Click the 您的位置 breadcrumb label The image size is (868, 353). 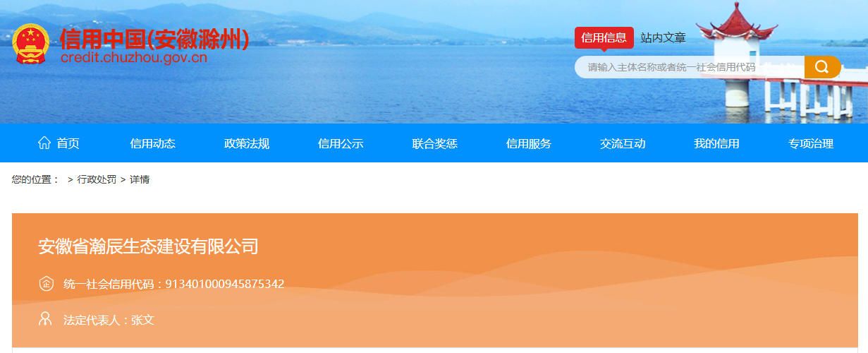pos(36,179)
